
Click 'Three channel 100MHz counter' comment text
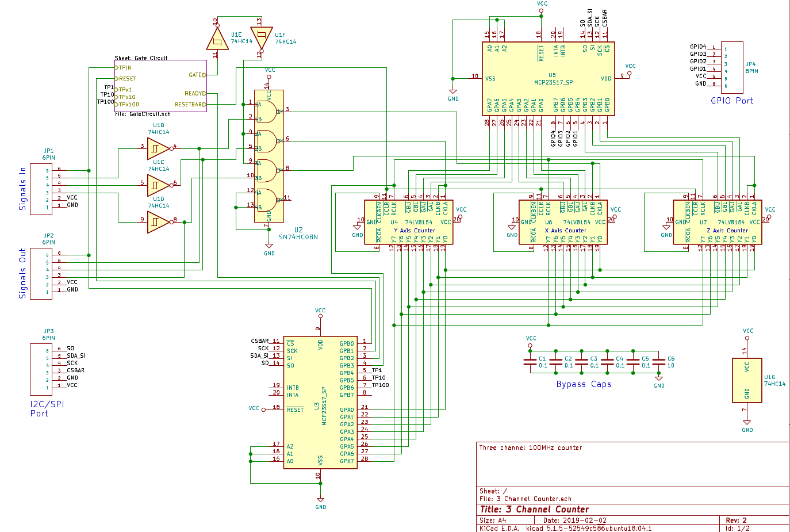(x=531, y=447)
